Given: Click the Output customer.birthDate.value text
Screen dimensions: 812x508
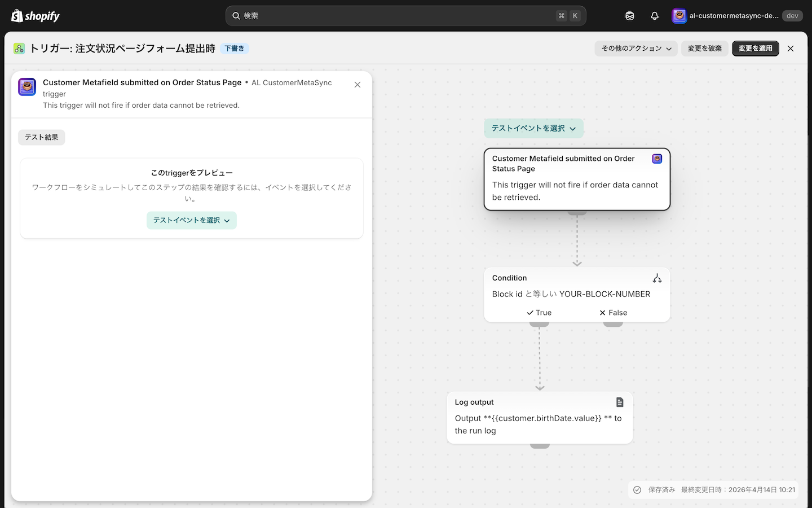Looking at the screenshot, I should click(539, 424).
